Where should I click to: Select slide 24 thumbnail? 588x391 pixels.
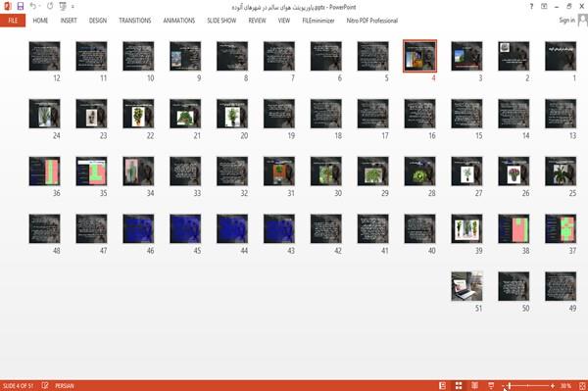[x=45, y=114]
